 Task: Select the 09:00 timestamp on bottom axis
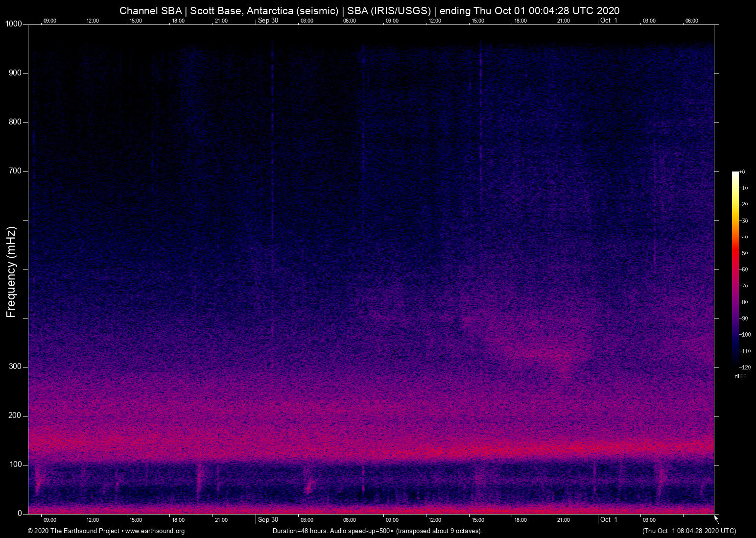(x=49, y=520)
